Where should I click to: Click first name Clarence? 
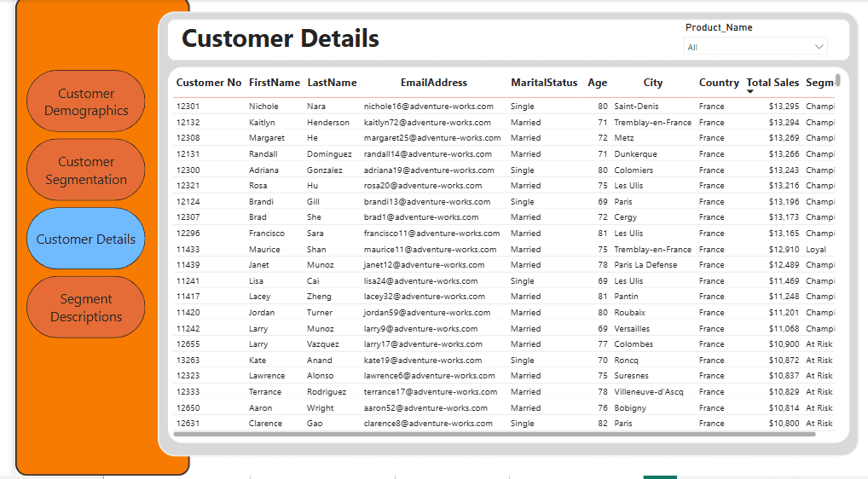click(266, 423)
